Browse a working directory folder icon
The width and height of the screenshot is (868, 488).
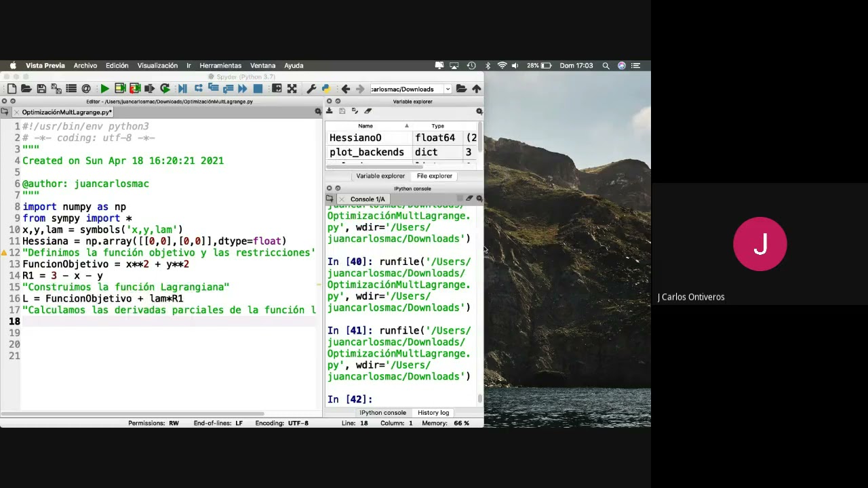pos(461,89)
